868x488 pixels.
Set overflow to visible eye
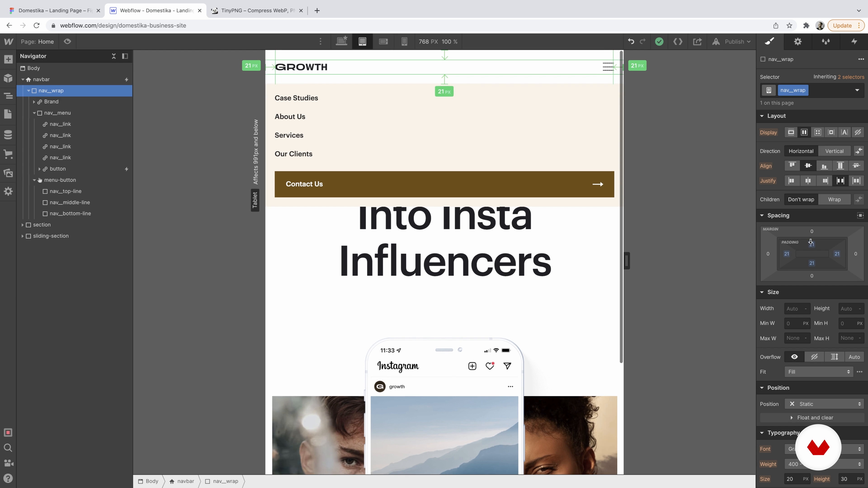tap(794, 357)
